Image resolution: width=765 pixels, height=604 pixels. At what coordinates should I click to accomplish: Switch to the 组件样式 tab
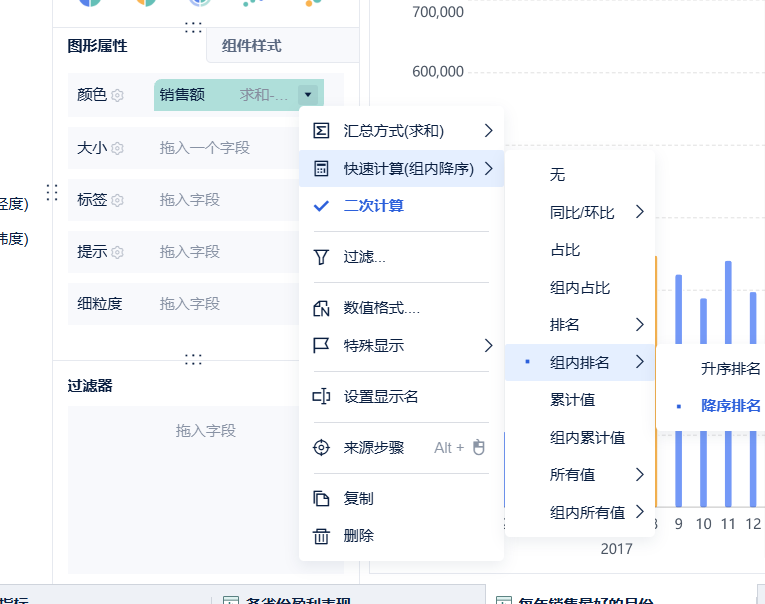(x=251, y=46)
